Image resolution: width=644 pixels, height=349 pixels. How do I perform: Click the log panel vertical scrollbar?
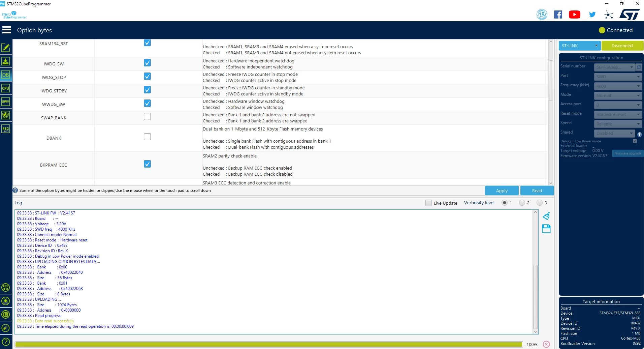pos(536,297)
